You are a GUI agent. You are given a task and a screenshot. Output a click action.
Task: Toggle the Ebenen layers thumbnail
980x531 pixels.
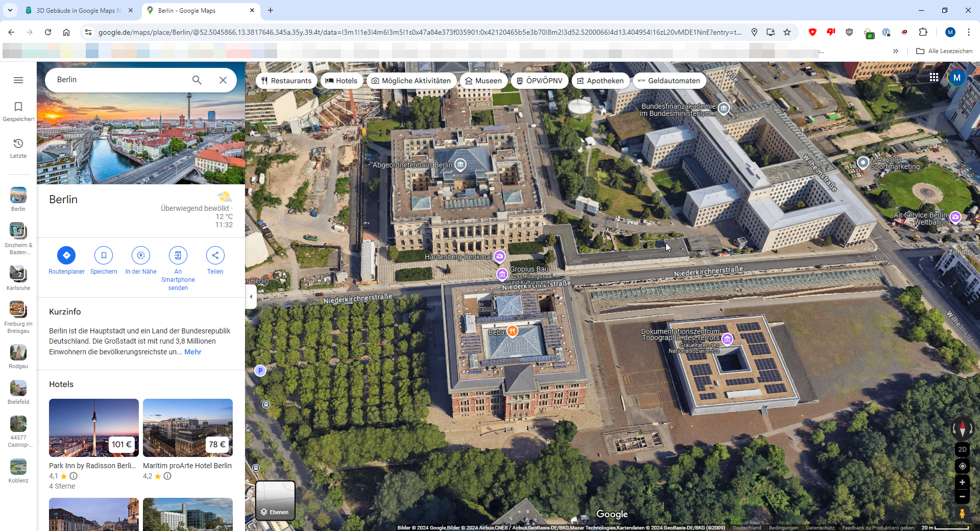pyautogui.click(x=275, y=500)
